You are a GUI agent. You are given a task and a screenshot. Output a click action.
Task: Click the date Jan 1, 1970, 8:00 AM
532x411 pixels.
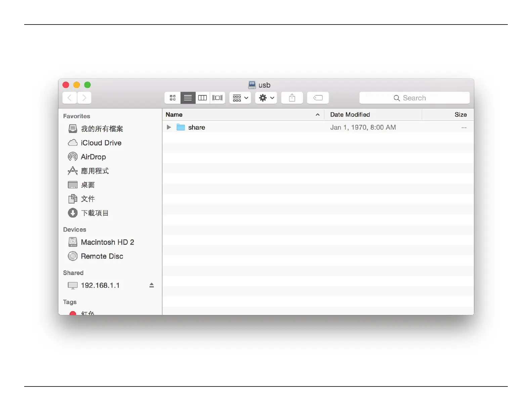[x=363, y=127]
